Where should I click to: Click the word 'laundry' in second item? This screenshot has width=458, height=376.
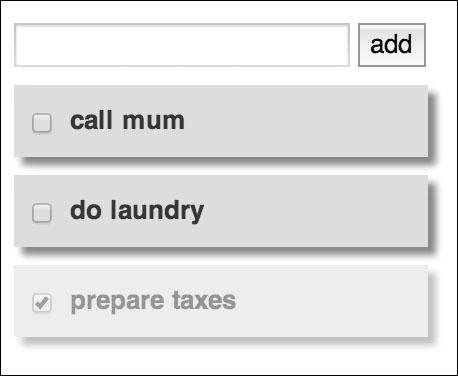coord(157,212)
